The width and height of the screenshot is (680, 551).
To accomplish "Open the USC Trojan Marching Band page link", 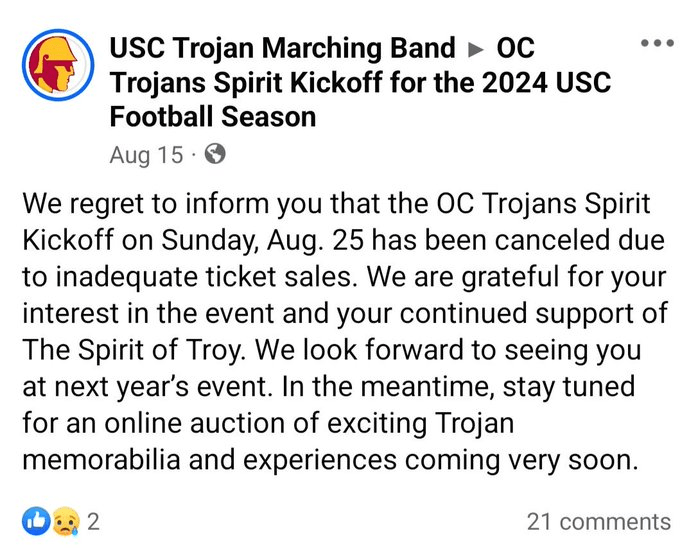I will click(x=282, y=48).
